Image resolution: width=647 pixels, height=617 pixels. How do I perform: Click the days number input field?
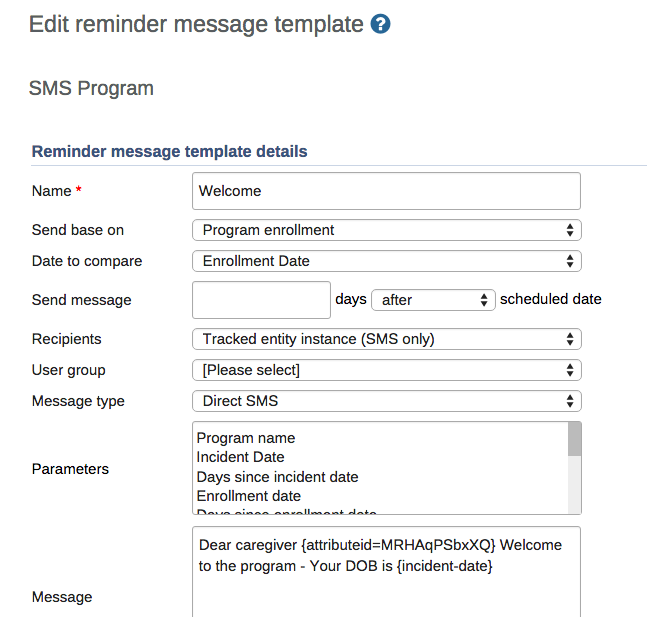point(260,299)
